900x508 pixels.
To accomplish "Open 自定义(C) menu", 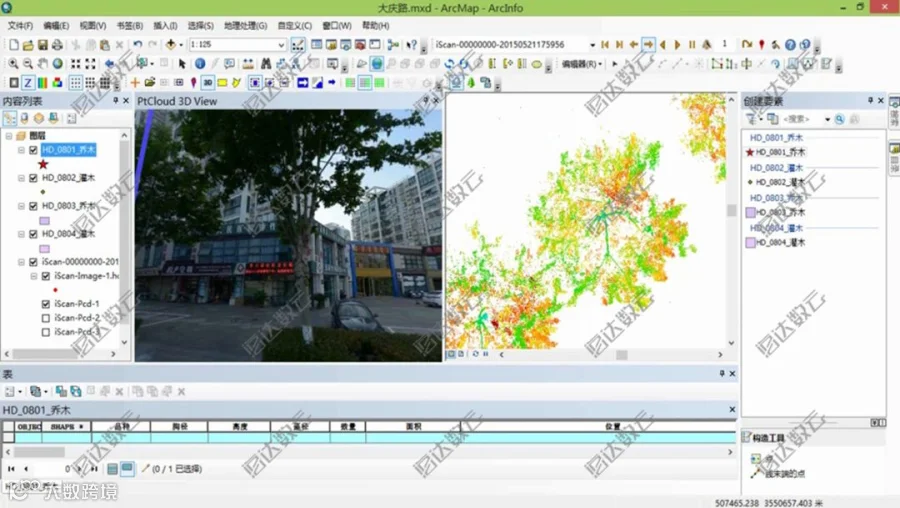I will (294, 26).
